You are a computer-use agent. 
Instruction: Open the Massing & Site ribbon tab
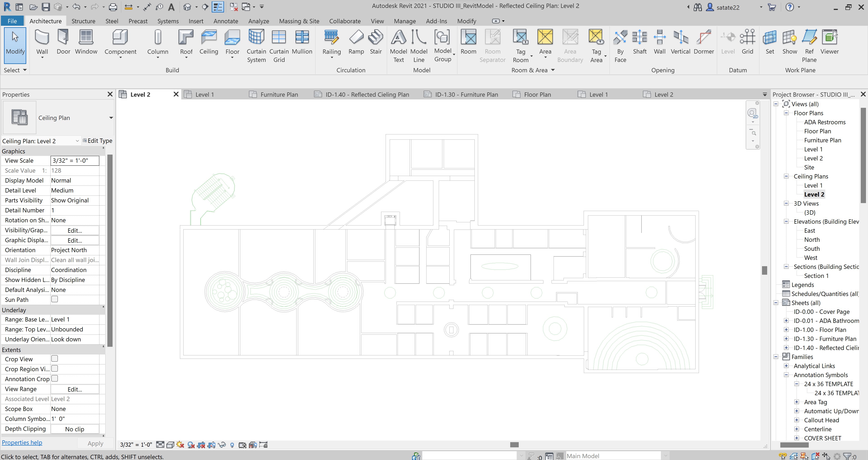click(299, 21)
